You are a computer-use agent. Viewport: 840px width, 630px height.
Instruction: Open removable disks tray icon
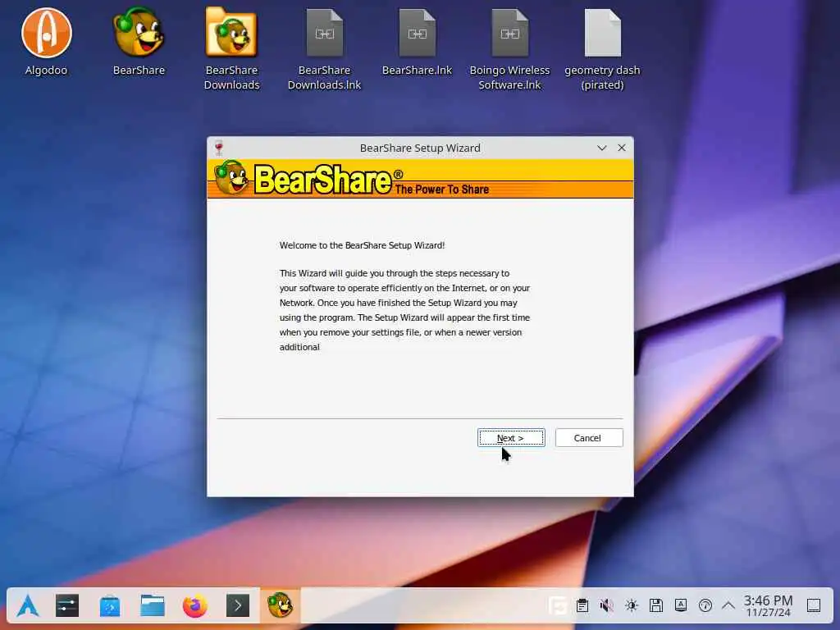point(655,606)
